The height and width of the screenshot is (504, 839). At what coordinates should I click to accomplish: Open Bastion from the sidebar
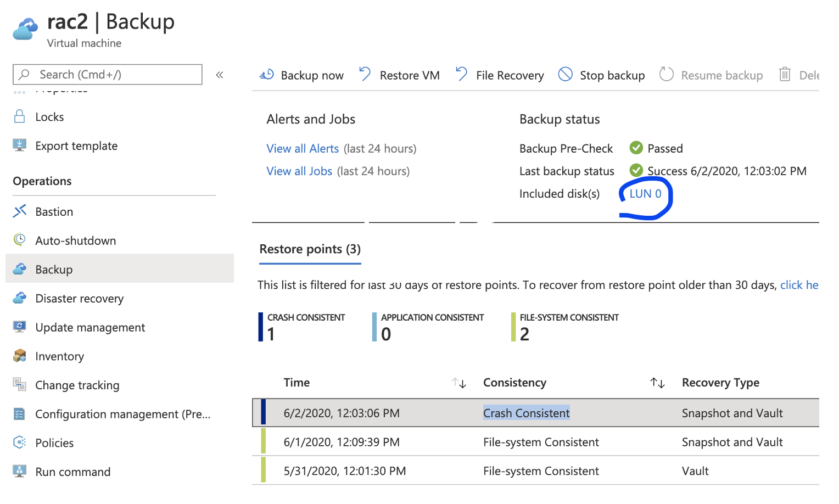tap(54, 212)
